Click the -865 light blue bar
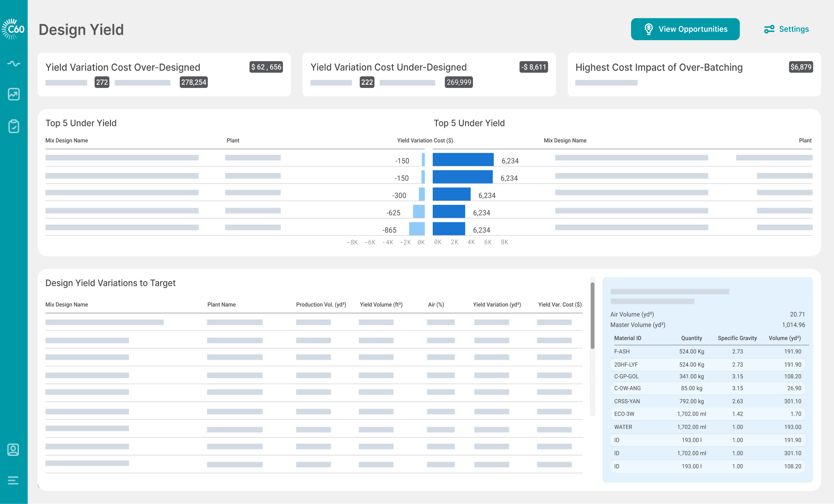 coord(417,229)
